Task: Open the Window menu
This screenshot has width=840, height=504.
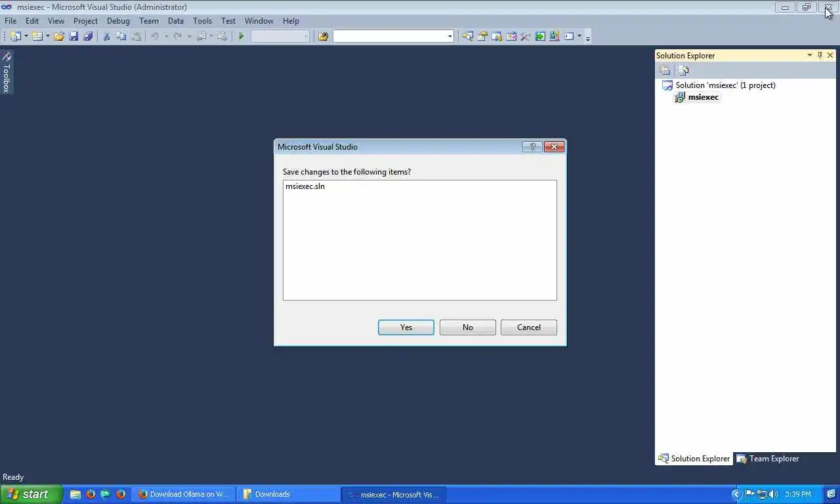Action: [x=259, y=21]
